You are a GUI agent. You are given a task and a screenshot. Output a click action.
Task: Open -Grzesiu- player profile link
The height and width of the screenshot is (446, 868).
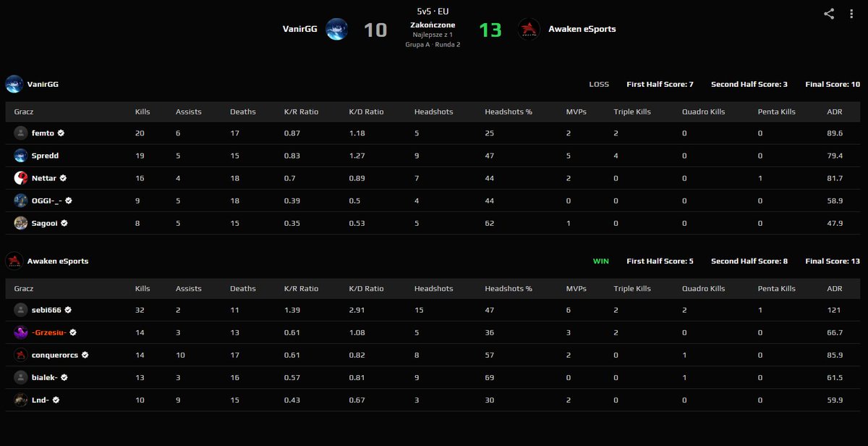pos(49,332)
